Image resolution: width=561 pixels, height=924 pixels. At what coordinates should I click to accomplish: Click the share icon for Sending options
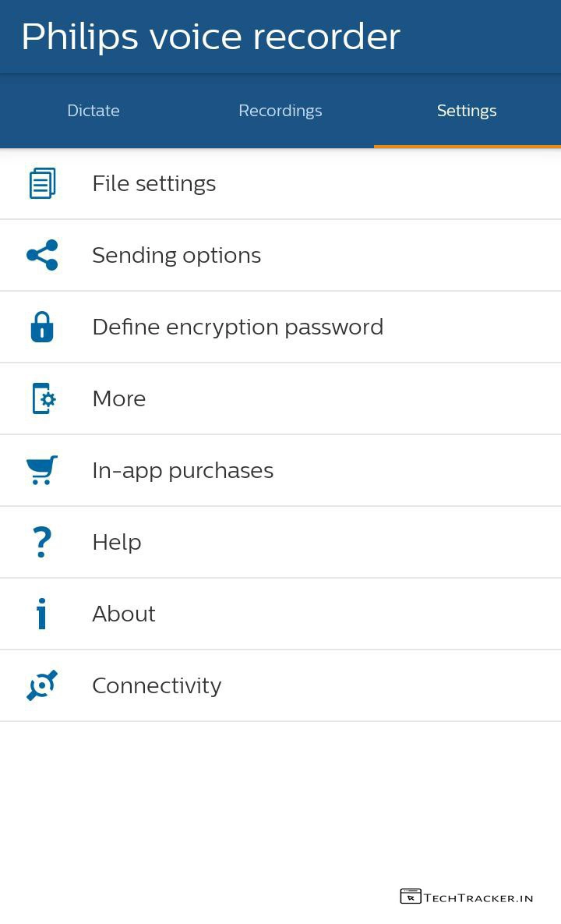(x=42, y=255)
